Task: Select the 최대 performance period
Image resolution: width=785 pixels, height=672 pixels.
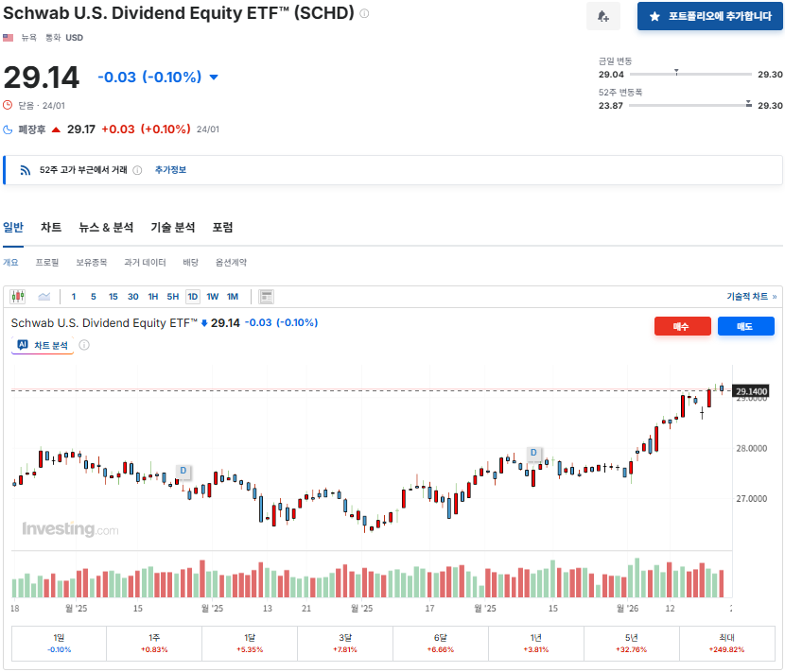Action: point(727,644)
